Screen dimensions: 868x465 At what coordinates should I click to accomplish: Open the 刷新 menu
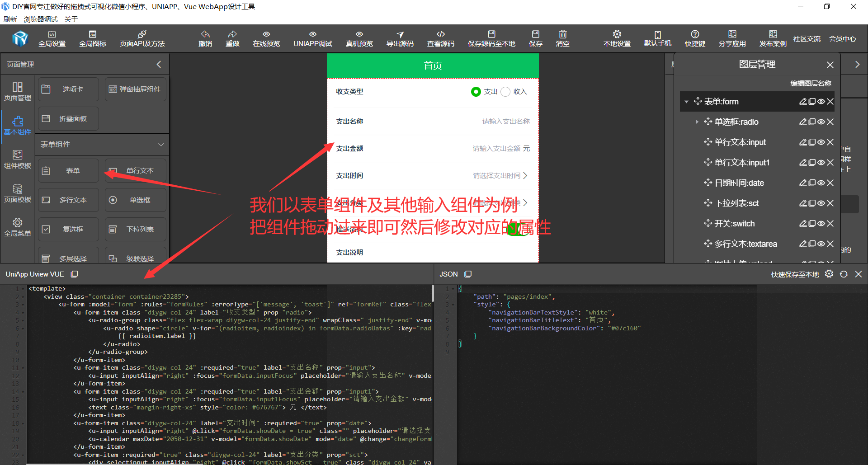click(x=10, y=19)
